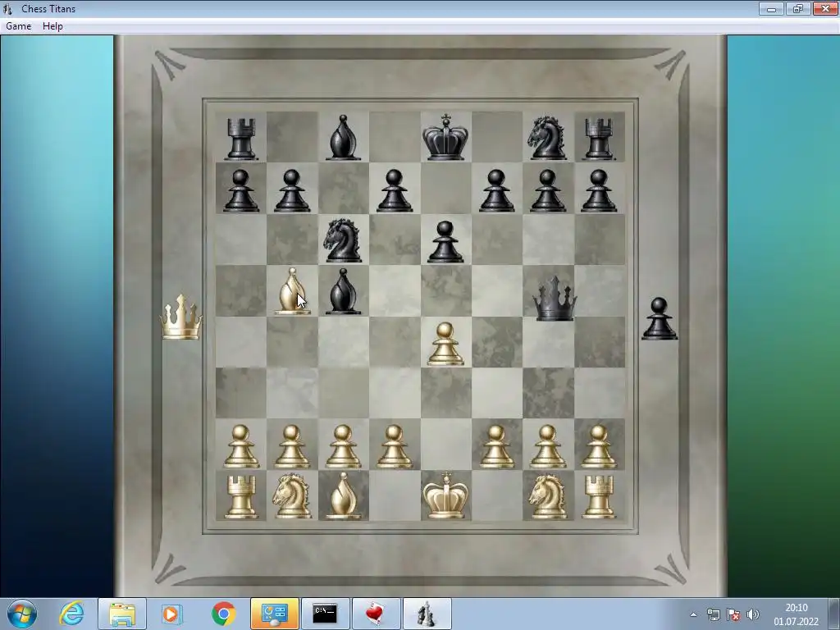This screenshot has height=630, width=840.
Task: Select the black rook on a8
Action: (x=241, y=139)
